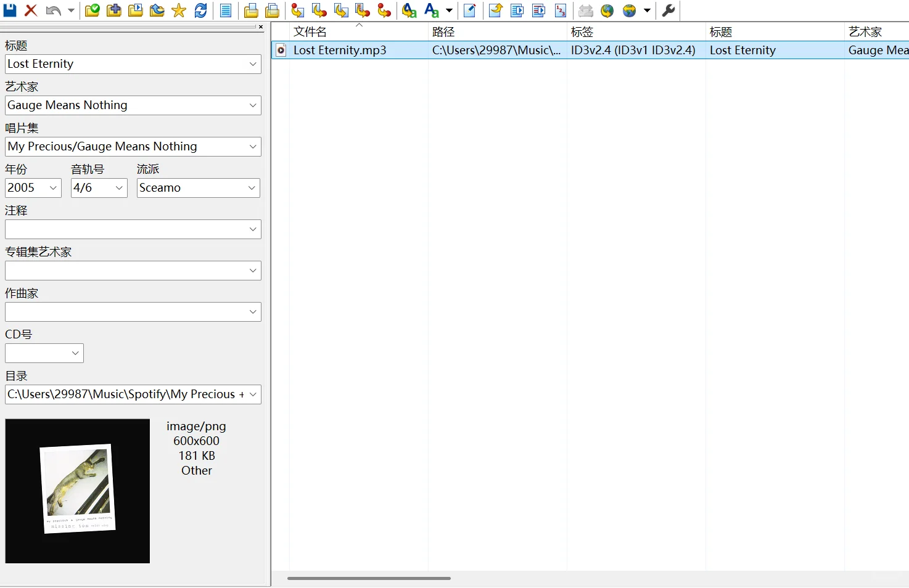Click the folder icon with blue arrow
Viewport: 909px width, 588px height.
pyautogui.click(x=157, y=10)
